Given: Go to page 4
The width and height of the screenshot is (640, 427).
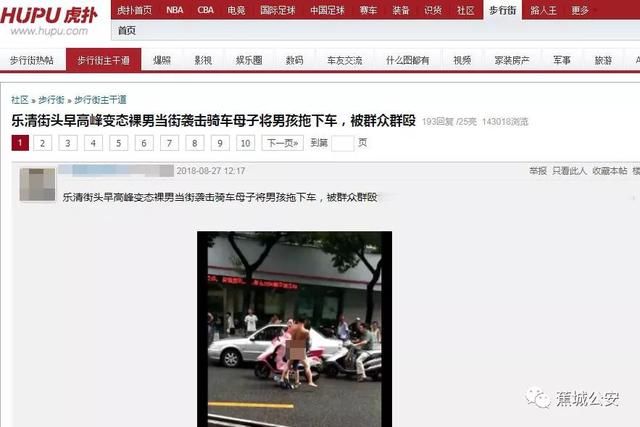Looking at the screenshot, I should click(x=93, y=143).
